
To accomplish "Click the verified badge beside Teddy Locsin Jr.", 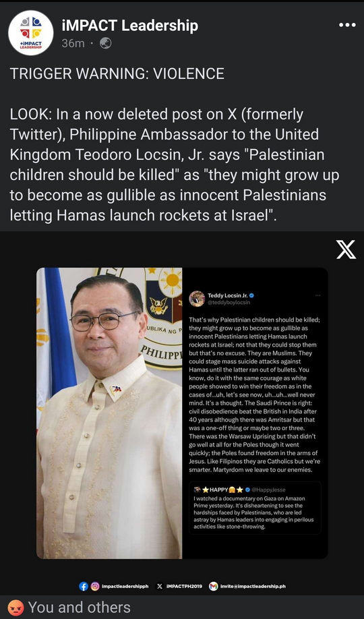I will (x=251, y=295).
